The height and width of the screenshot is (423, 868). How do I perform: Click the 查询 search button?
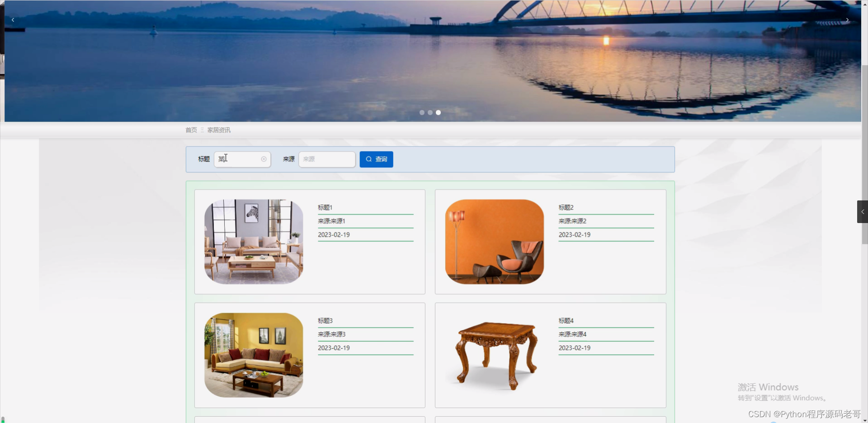(x=376, y=159)
